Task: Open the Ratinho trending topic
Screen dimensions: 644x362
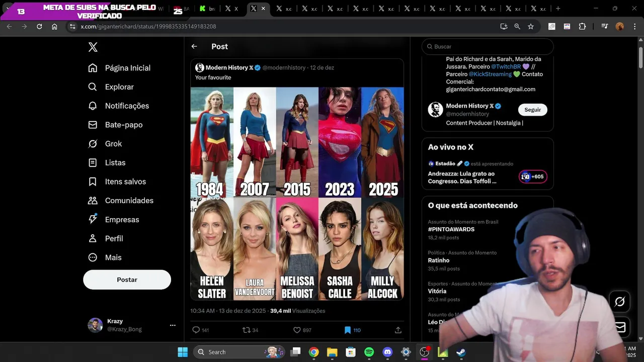Action: coord(439,260)
